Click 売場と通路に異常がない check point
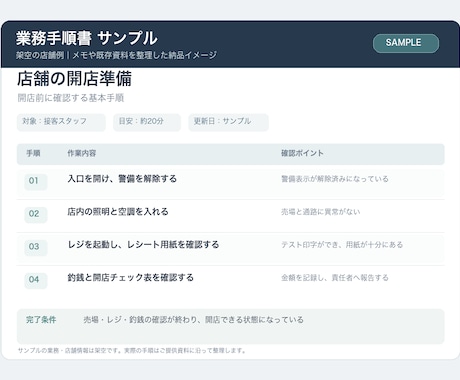Viewport: 460px width, 380px height. 321,212
